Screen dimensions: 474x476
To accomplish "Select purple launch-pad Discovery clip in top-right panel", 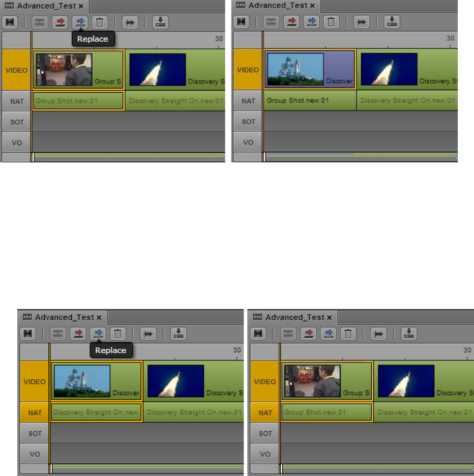I will pos(309,70).
